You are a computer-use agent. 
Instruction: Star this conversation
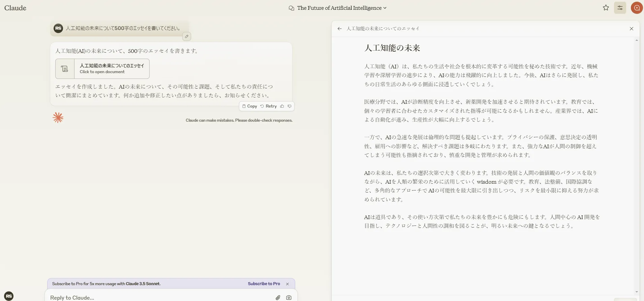[x=606, y=8]
